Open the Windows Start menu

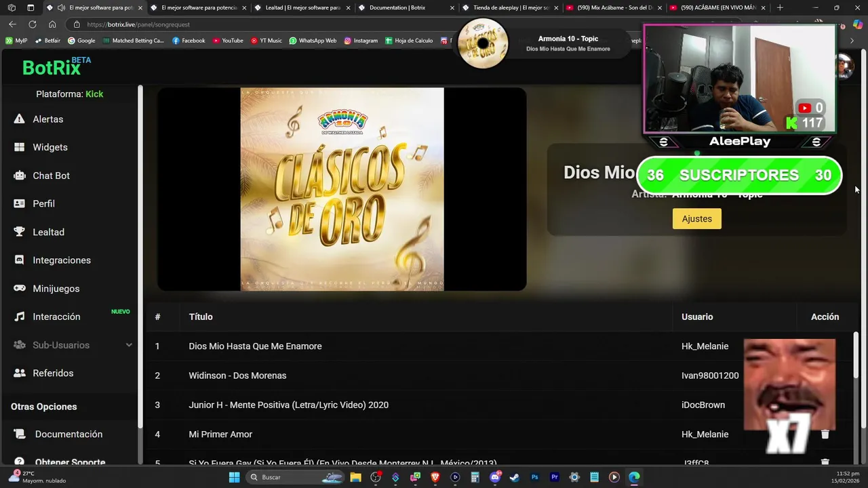pos(234,477)
